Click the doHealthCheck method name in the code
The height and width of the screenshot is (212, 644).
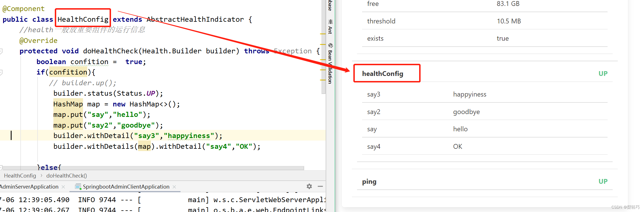click(x=110, y=51)
